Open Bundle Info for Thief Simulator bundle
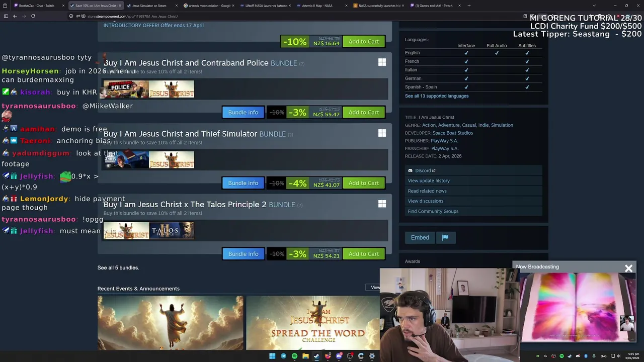This screenshot has width=644, height=362. [243, 183]
